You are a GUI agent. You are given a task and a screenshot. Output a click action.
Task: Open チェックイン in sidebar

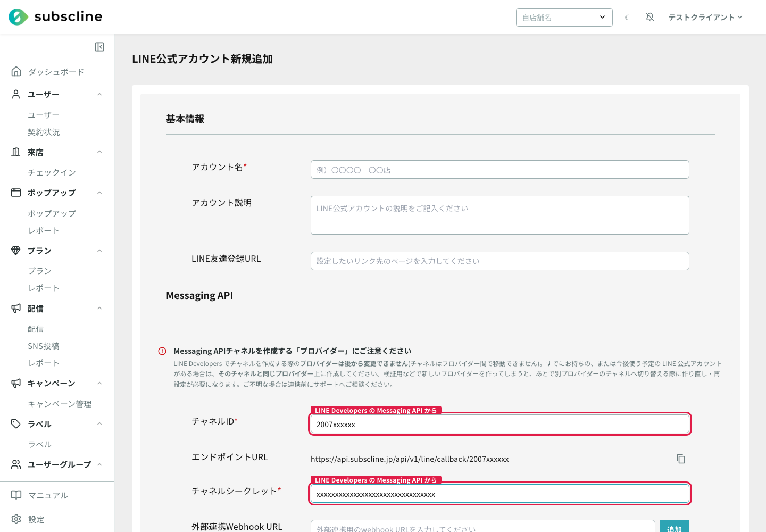52,172
